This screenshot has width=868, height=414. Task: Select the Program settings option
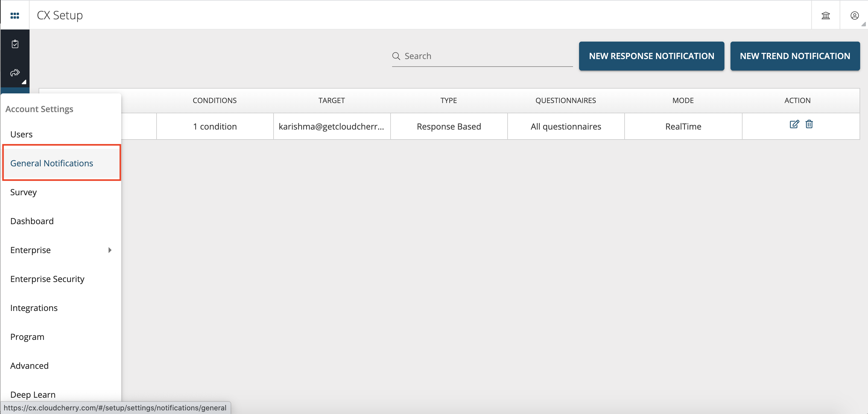tap(27, 336)
